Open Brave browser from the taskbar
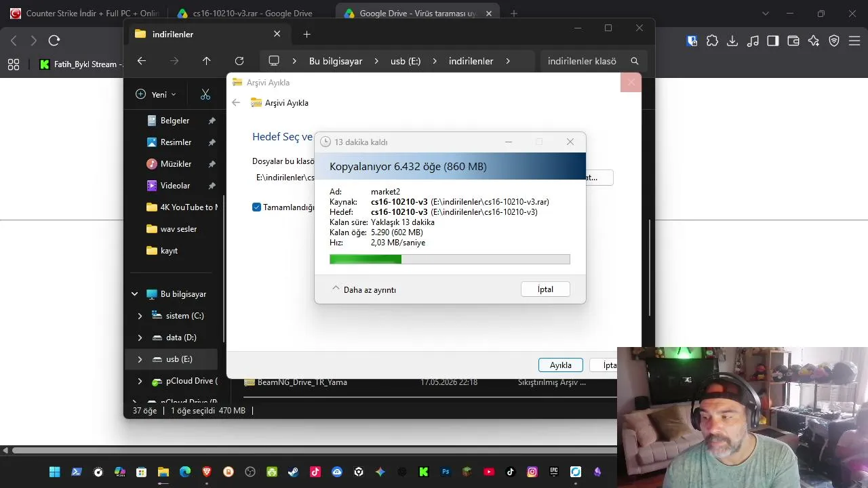868x488 pixels. (x=206, y=472)
